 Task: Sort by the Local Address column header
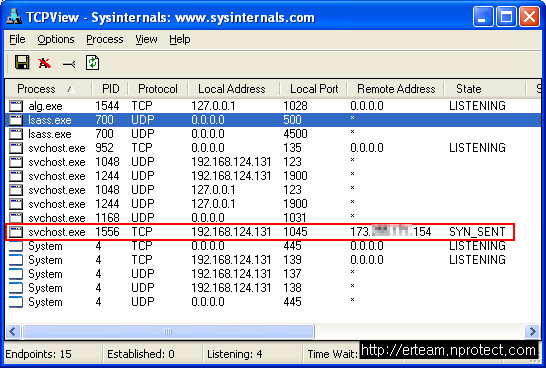[x=234, y=89]
